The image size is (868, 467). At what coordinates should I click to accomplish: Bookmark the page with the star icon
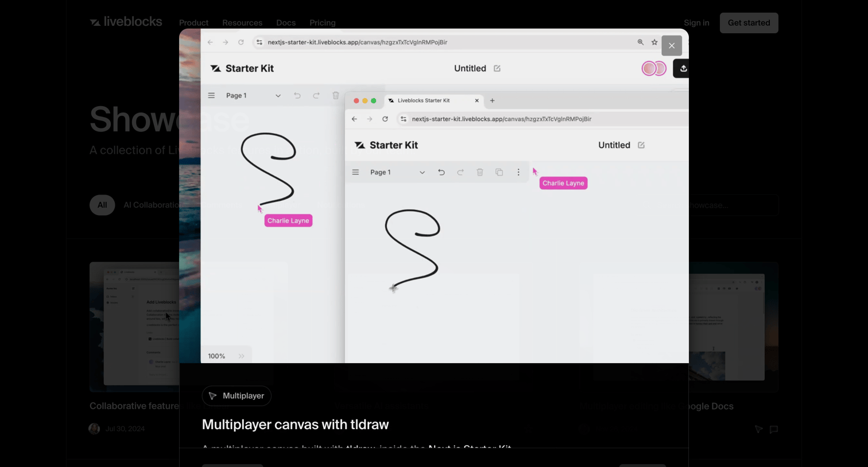pos(654,42)
